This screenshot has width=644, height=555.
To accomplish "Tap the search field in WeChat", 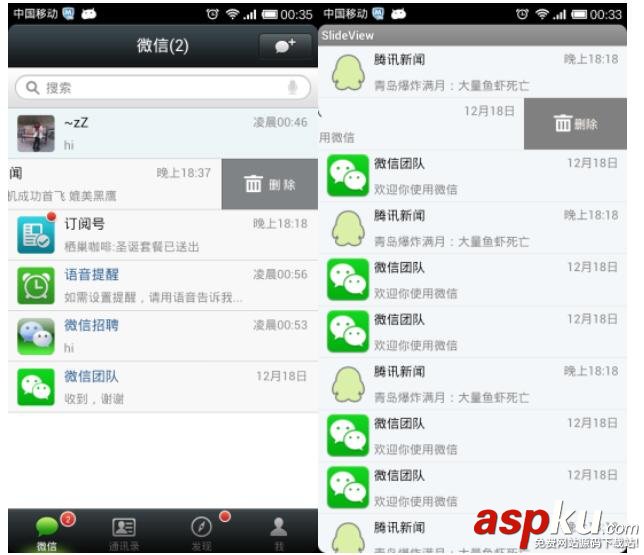I will point(163,87).
